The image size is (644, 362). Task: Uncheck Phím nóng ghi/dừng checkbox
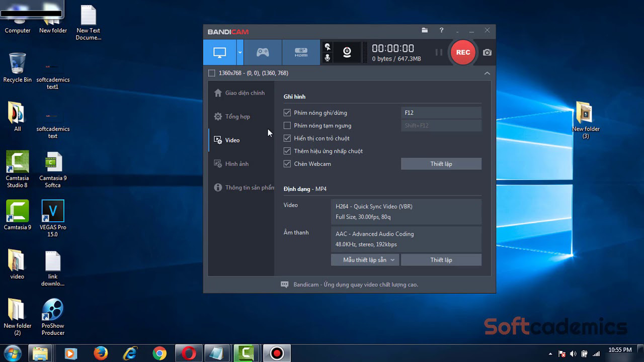287,113
